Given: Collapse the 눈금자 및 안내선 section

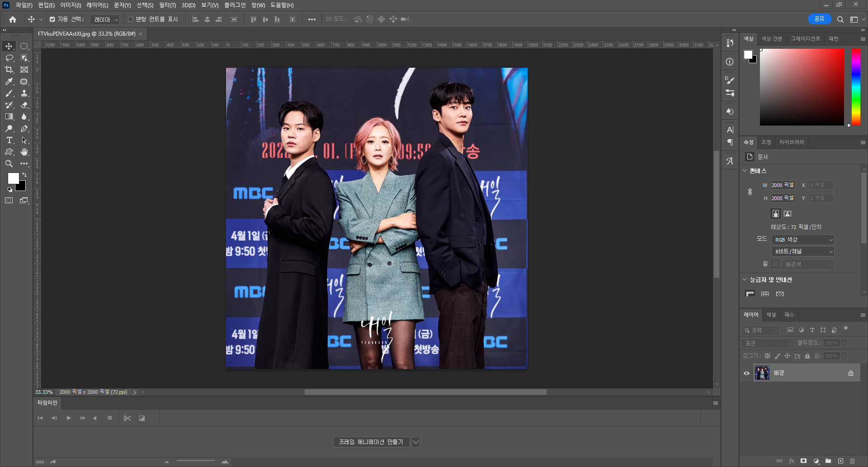Looking at the screenshot, I should tap(745, 280).
